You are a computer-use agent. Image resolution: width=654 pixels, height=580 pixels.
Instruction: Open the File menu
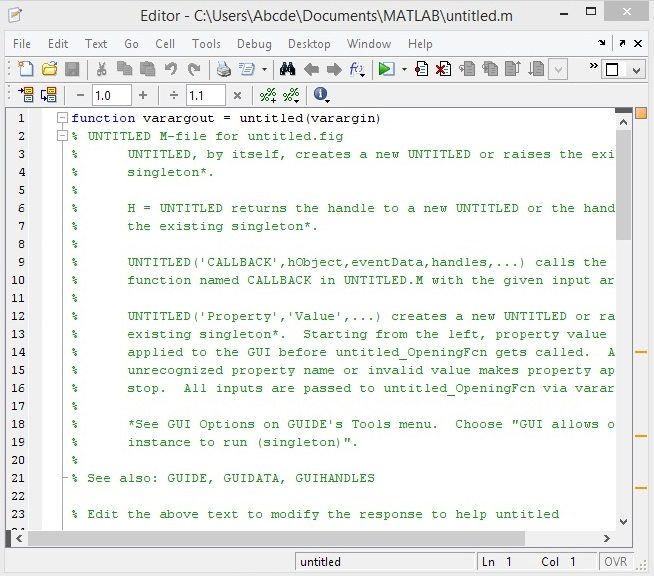(22, 44)
